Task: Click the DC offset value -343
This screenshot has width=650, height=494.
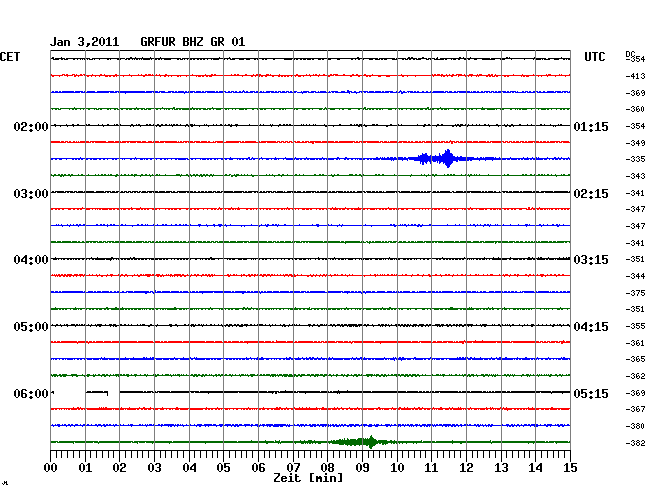Action: point(635,176)
